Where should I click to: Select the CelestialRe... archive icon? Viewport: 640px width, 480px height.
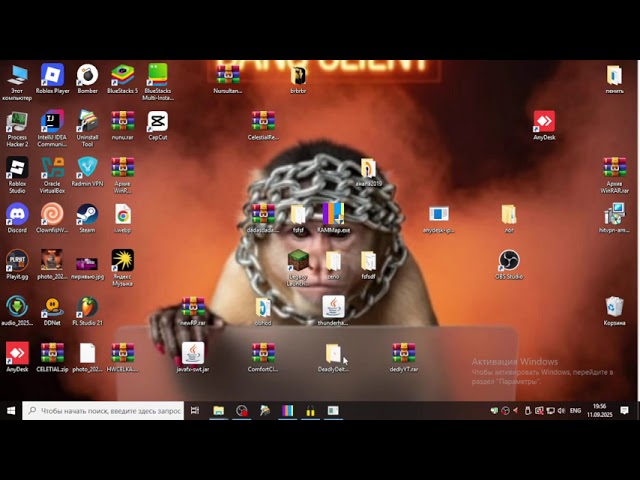click(263, 125)
